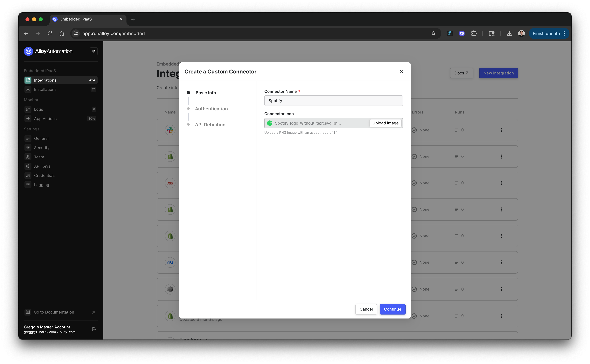The image size is (590, 364).
Task: Click the sidebar collapse arrows icon
Action: pos(93,51)
